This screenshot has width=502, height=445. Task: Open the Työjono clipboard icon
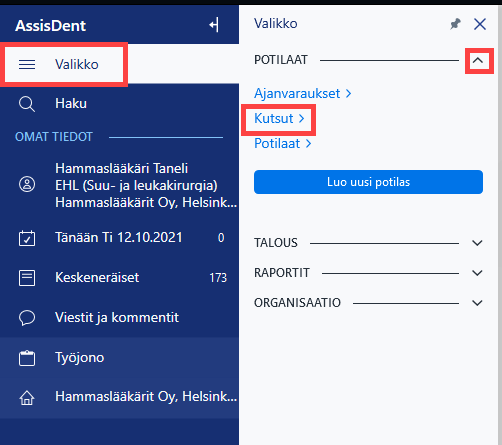(x=27, y=358)
